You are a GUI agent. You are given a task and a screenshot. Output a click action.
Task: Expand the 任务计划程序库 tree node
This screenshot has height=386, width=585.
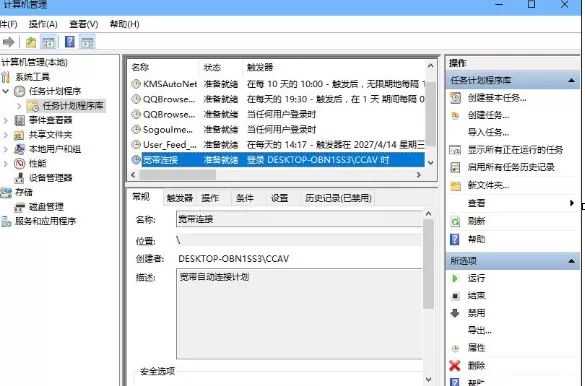[x=19, y=106]
